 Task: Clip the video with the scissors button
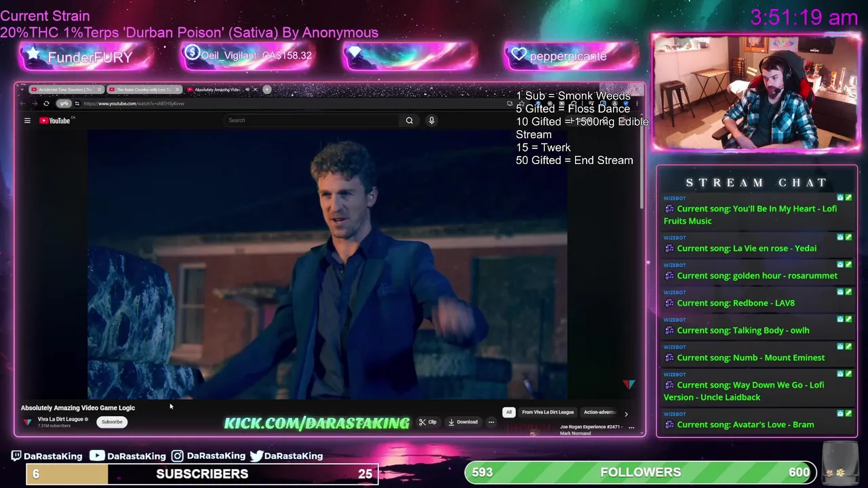pos(427,422)
